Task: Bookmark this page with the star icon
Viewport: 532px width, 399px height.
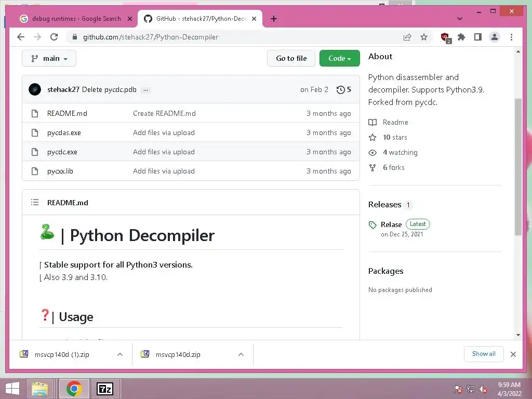Action: (424, 37)
